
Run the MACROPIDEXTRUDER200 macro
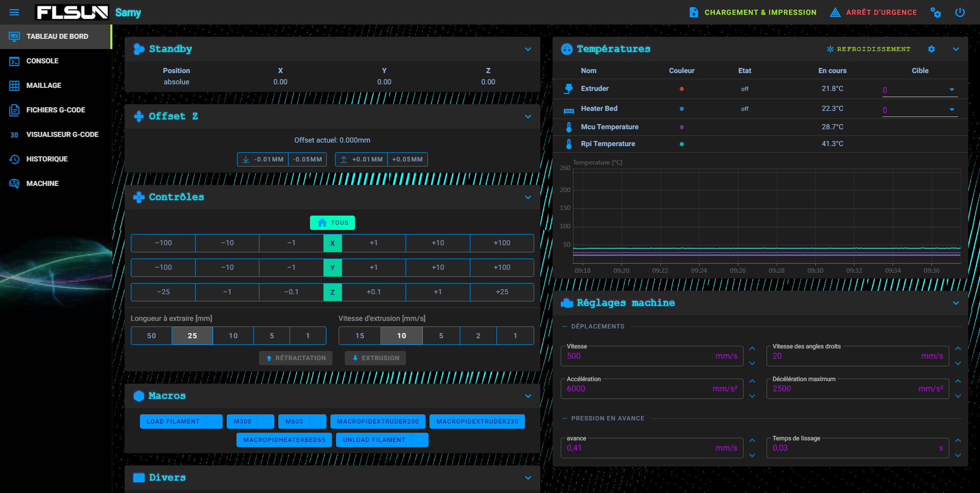coord(377,421)
